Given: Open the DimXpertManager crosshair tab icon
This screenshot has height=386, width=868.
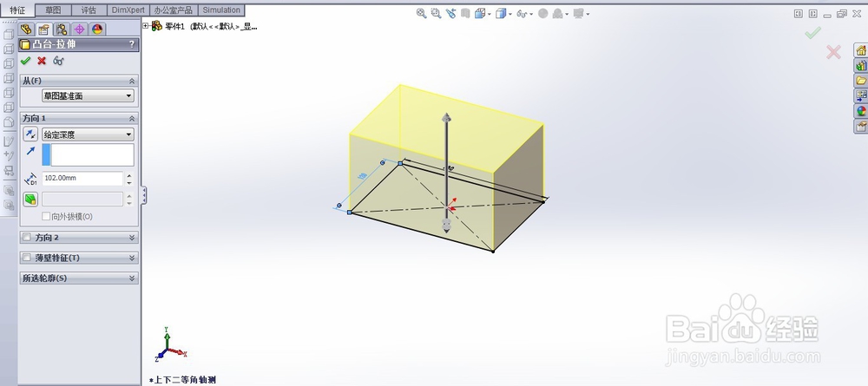Looking at the screenshot, I should (79, 29).
